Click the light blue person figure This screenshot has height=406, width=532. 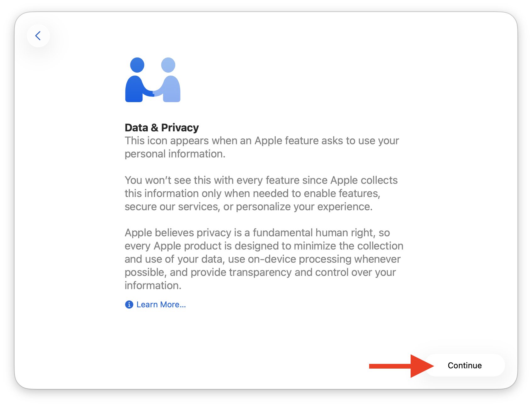pyautogui.click(x=168, y=80)
